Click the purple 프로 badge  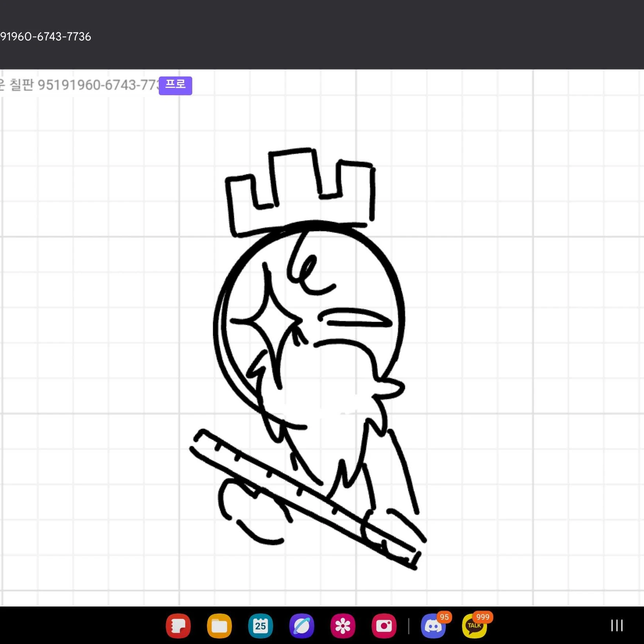pos(175,86)
